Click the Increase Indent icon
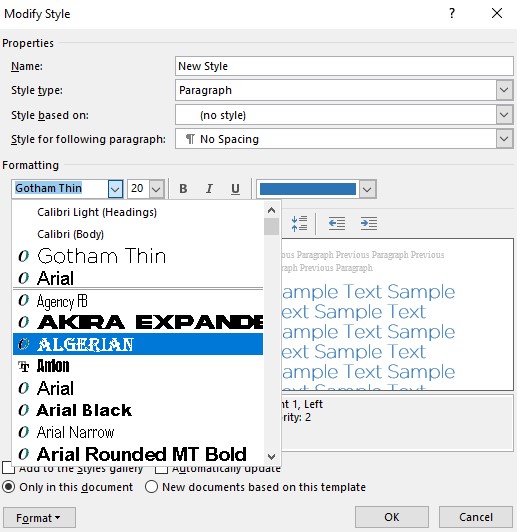 pos(369,224)
